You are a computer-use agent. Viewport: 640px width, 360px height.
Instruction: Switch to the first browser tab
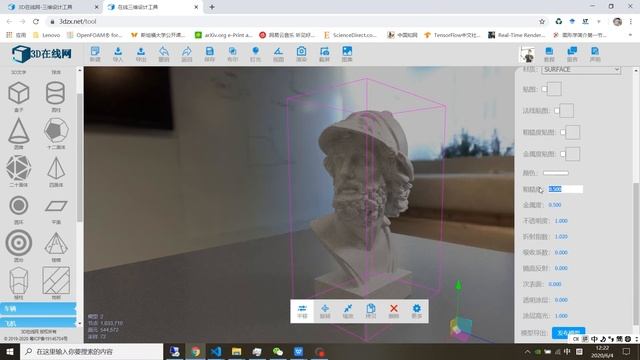(53, 7)
